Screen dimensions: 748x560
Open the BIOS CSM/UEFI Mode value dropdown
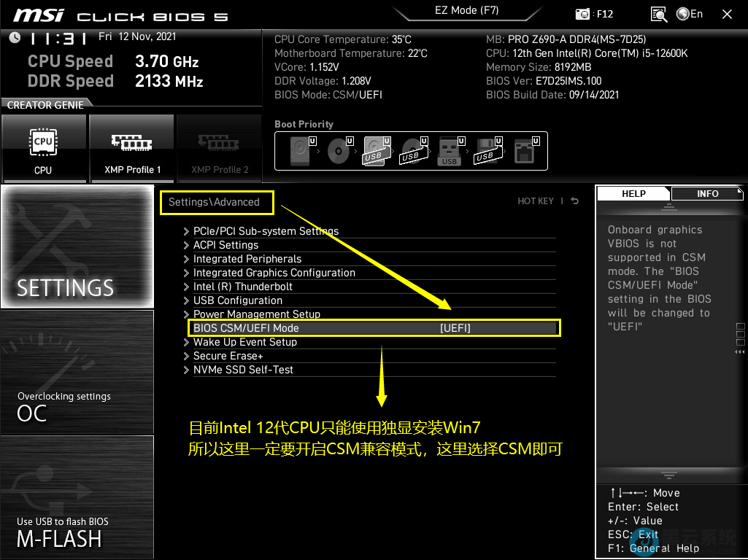(455, 328)
